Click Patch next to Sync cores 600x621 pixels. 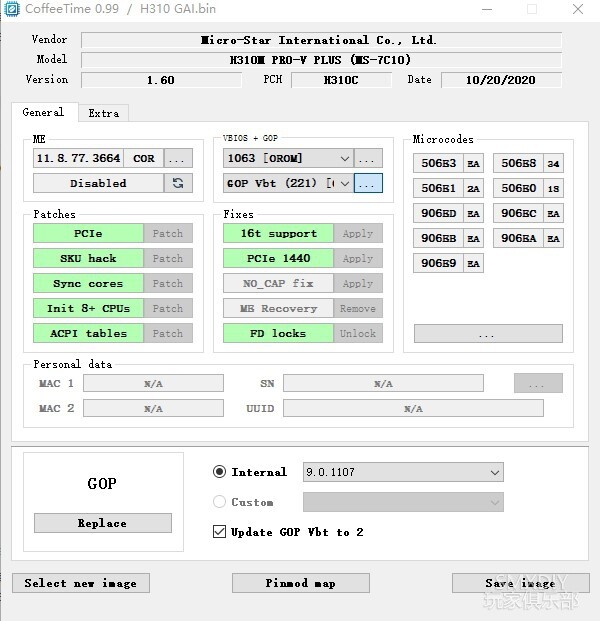click(x=168, y=283)
